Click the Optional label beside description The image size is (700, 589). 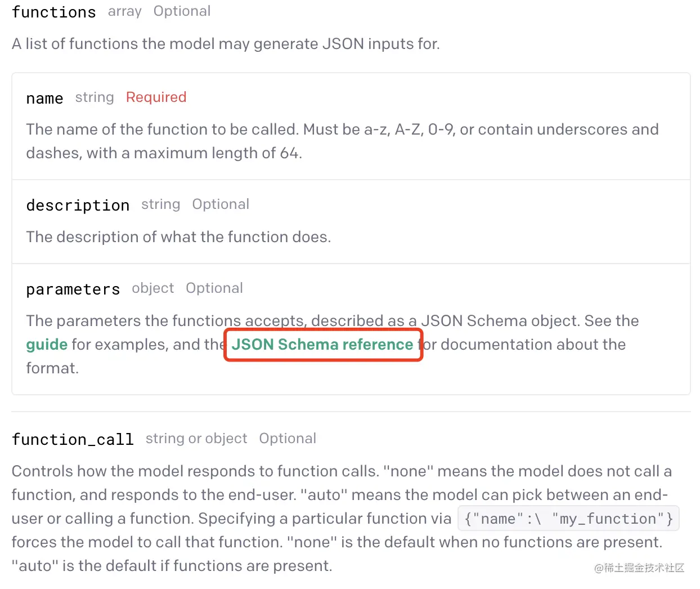(x=221, y=204)
